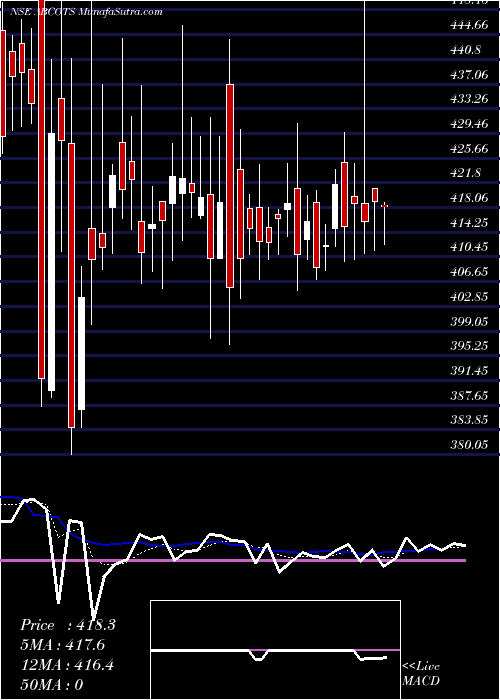The height and width of the screenshot is (700, 500).
Task: Click the <<Live MACD label
Action: (x=421, y=674)
